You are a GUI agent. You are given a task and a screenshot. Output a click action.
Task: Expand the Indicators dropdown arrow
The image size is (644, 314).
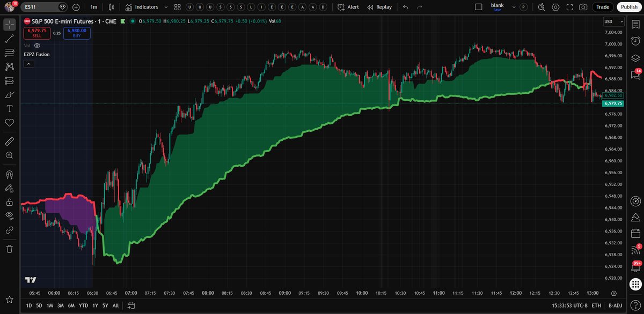click(166, 7)
